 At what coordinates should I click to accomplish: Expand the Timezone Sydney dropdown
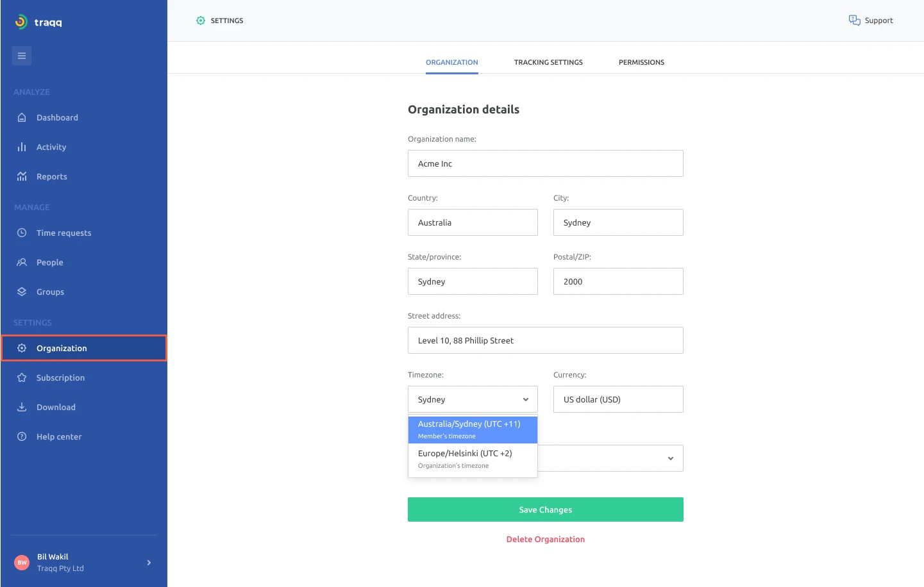[x=473, y=399]
